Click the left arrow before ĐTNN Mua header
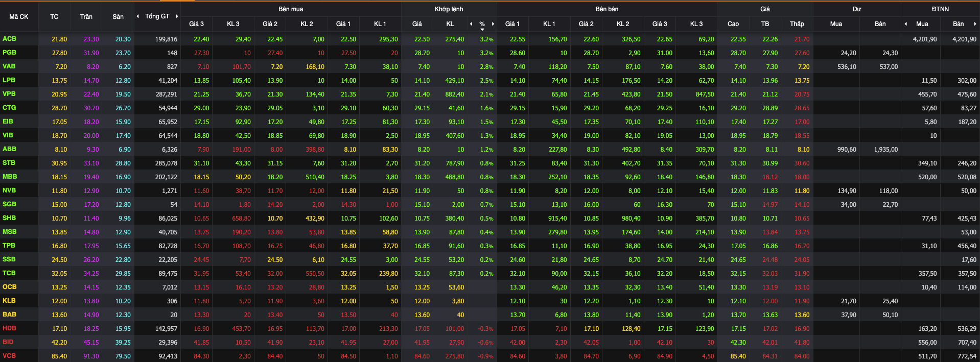 [906, 24]
